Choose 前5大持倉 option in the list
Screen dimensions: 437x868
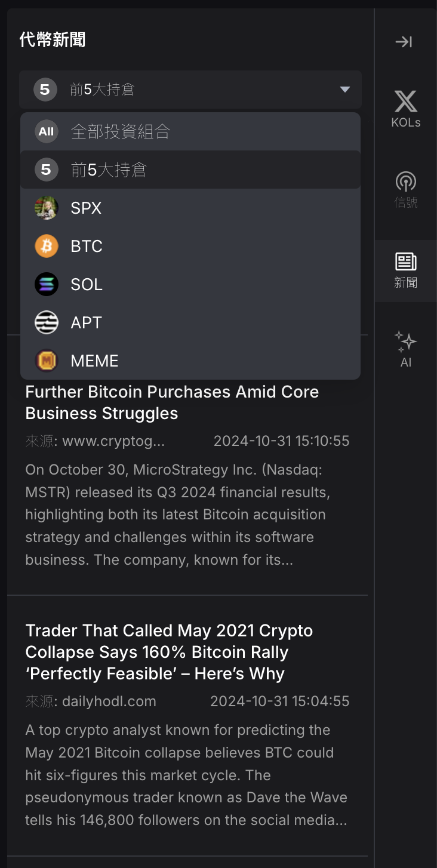point(109,170)
